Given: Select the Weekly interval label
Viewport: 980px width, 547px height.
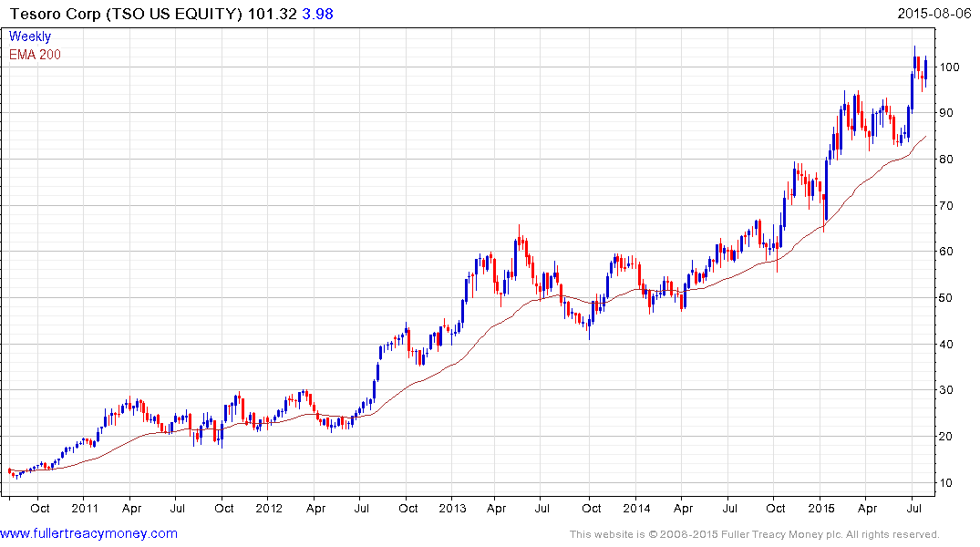Looking at the screenshot, I should [x=30, y=36].
